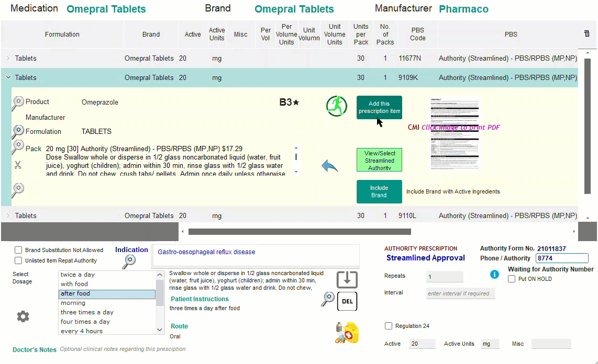Expand the Tablets row with PBS code 11677N
598x364 pixels.
[x=8, y=58]
